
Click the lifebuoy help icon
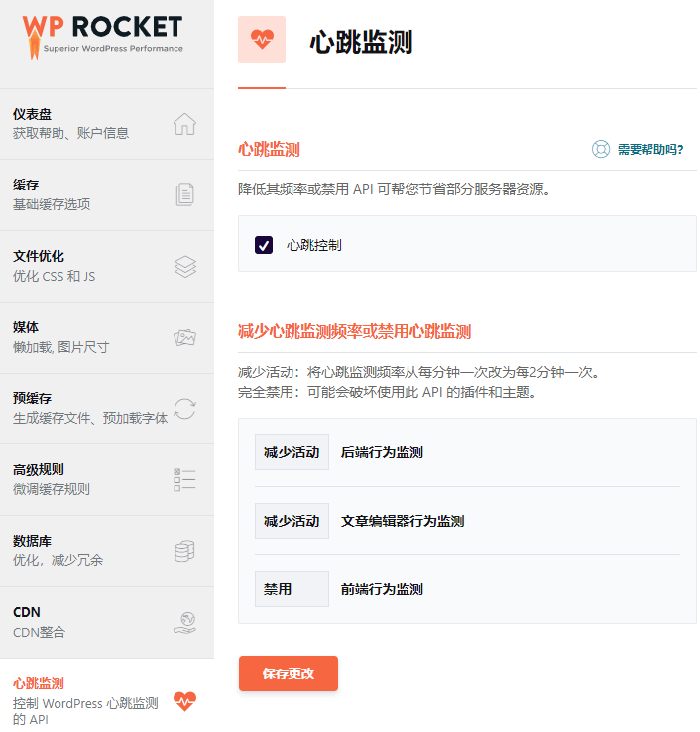(x=600, y=150)
